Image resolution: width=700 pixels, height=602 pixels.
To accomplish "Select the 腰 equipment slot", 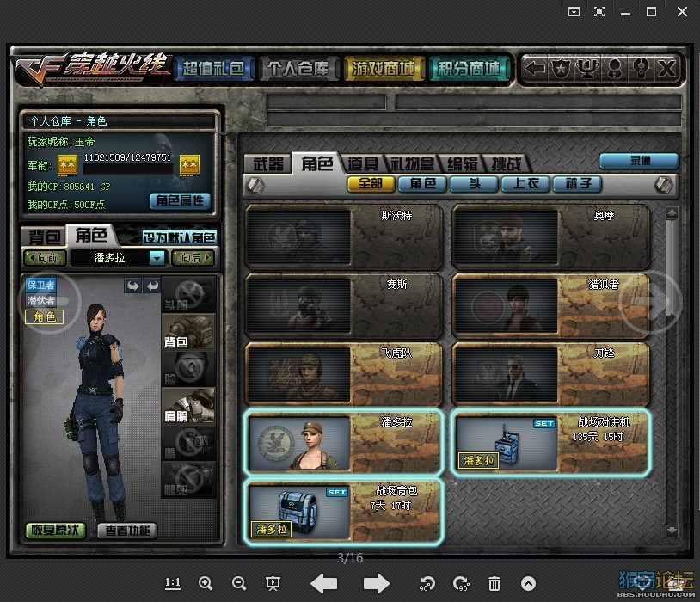I will point(189,442).
